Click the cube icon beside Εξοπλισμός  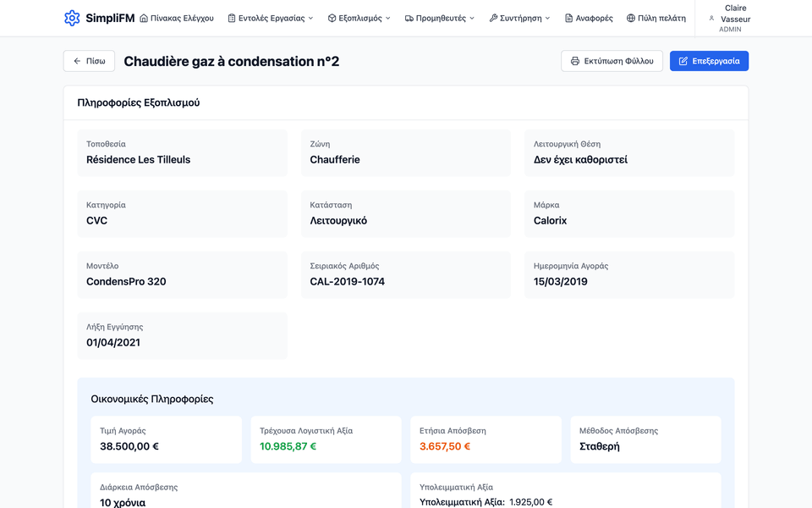(x=332, y=18)
